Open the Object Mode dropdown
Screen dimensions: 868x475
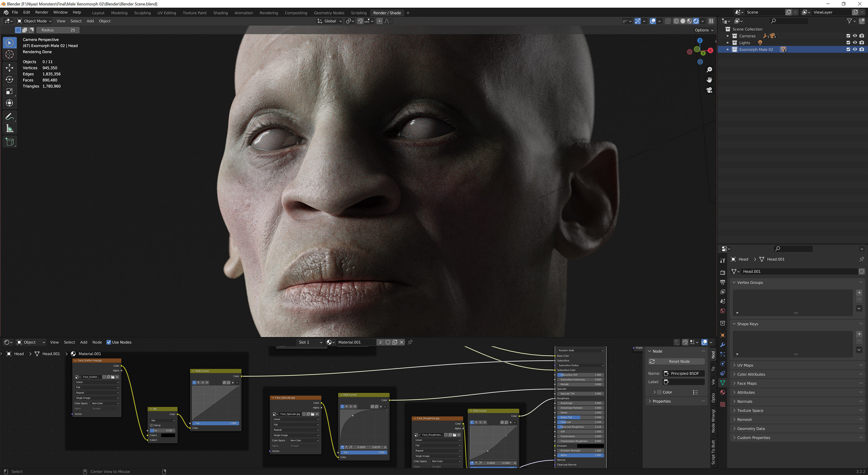(34, 21)
